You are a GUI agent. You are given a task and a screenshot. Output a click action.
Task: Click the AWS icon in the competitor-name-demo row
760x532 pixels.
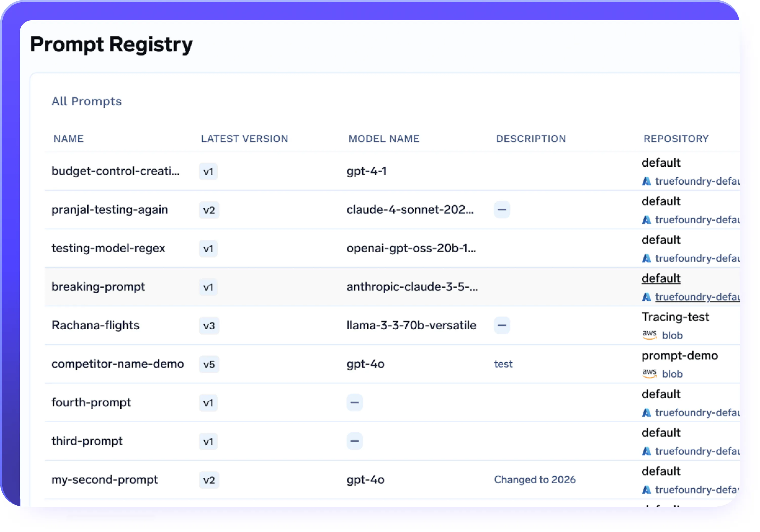(x=650, y=373)
